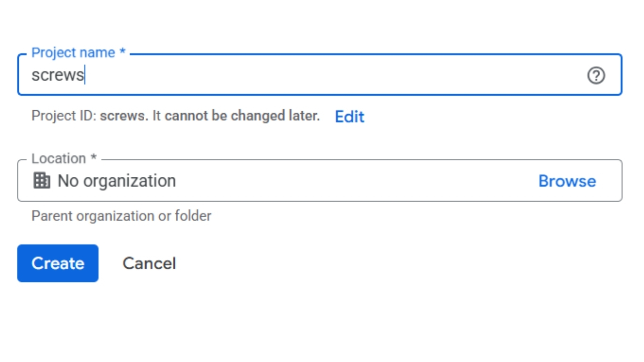Click the word "screws" in Project name field
Screen dimensions: 644x362
(57, 75)
